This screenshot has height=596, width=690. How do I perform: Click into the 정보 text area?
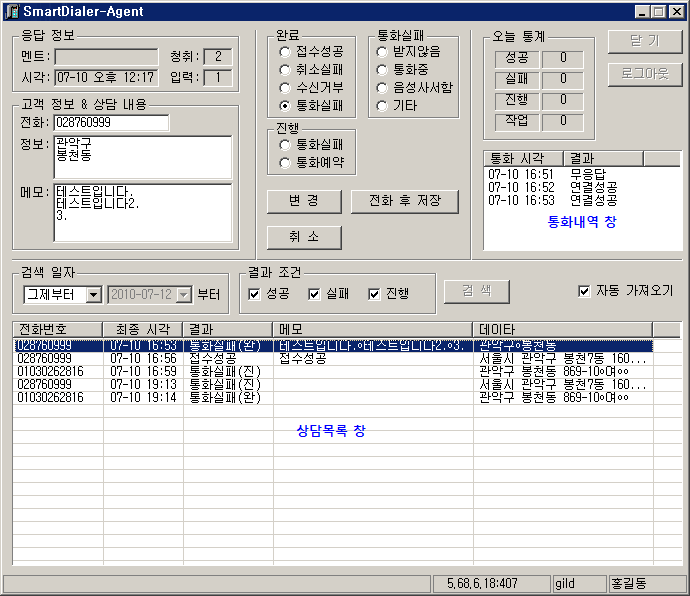(143, 157)
